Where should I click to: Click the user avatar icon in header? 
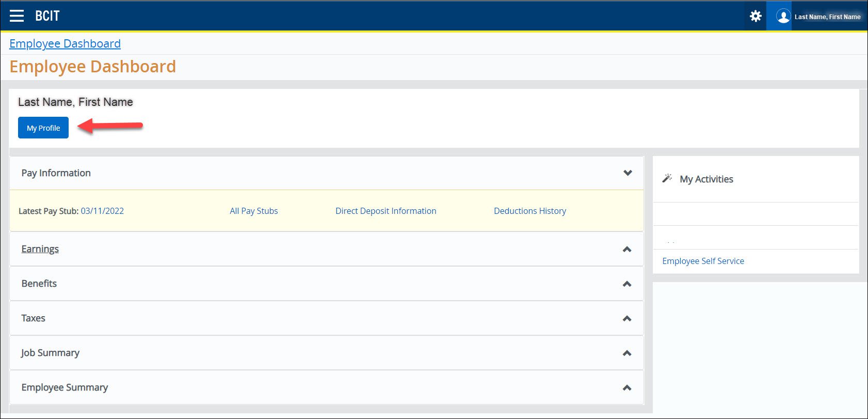click(x=783, y=17)
